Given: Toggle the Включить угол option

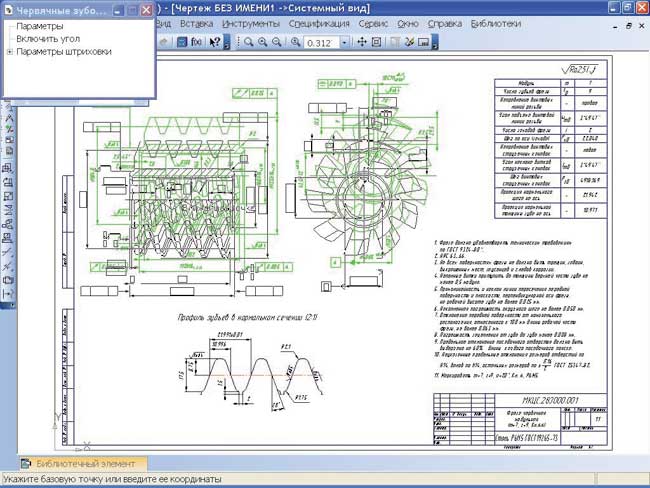Looking at the screenshot, I should tap(48, 39).
